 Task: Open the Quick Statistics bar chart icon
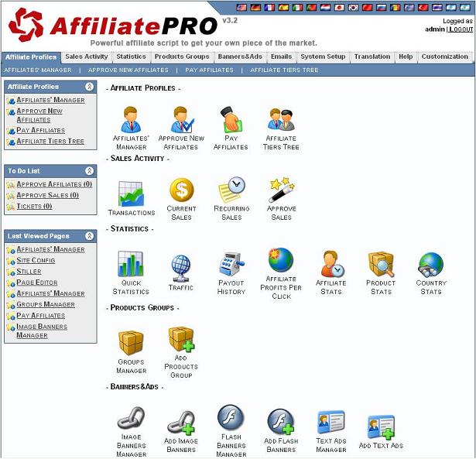[x=131, y=264]
